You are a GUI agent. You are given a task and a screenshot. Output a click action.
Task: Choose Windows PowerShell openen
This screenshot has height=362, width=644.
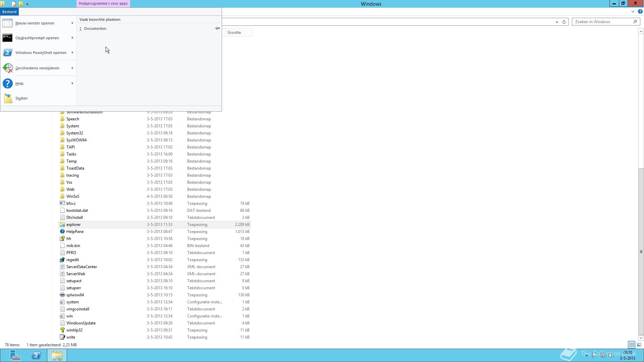tap(39, 53)
